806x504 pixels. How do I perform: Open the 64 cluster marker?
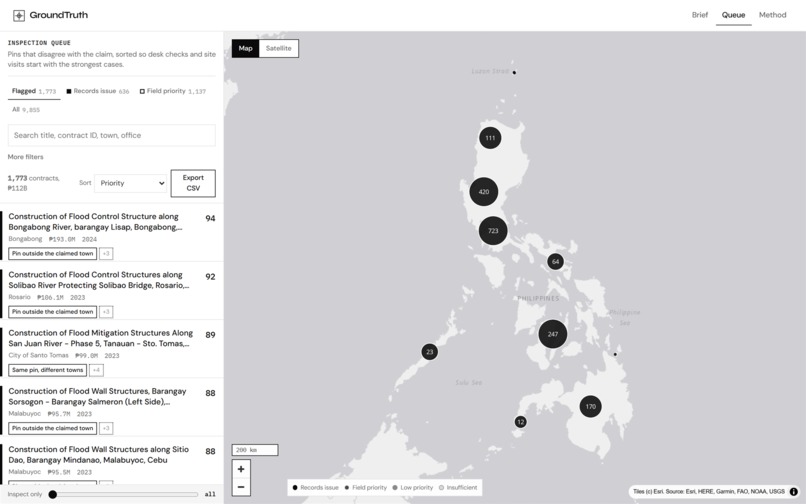coord(555,262)
